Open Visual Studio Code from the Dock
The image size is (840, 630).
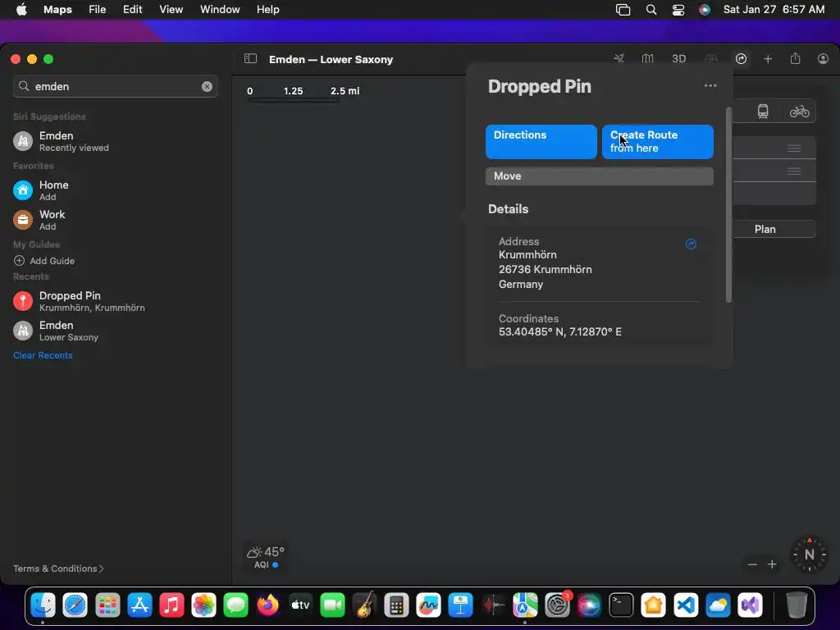pos(686,605)
